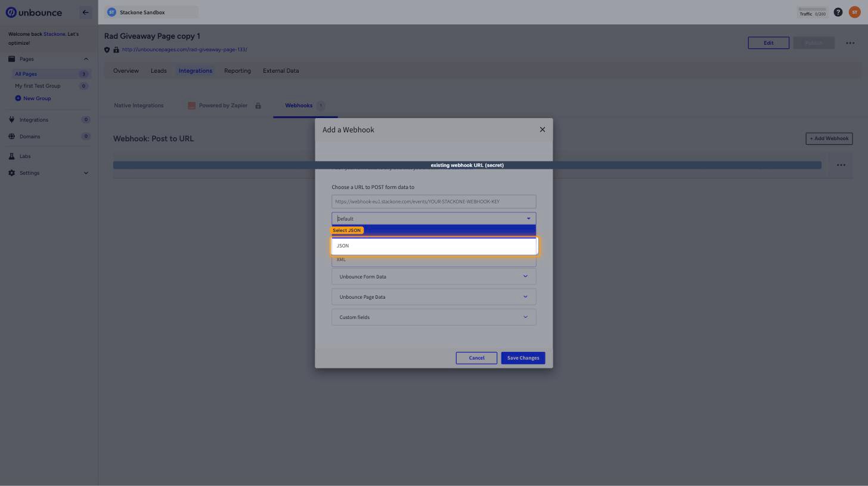Open Labs in left sidebar
This screenshot has height=486, width=868.
24,156
